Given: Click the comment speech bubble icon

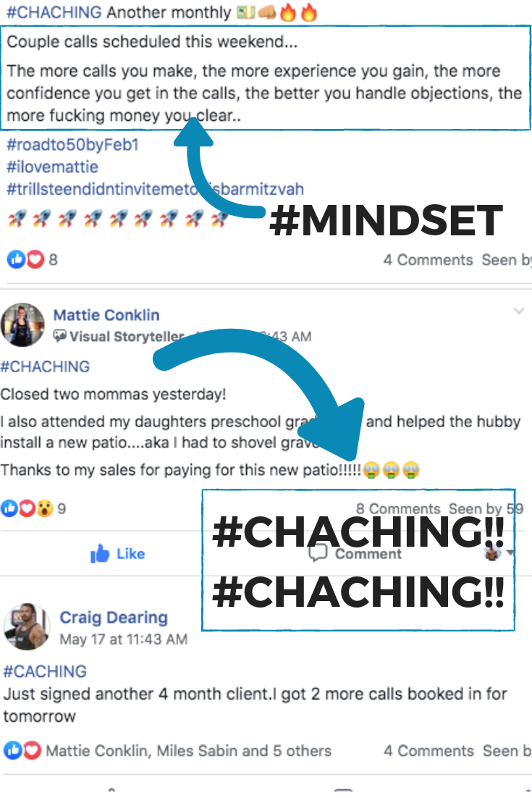Looking at the screenshot, I should pyautogui.click(x=318, y=553).
